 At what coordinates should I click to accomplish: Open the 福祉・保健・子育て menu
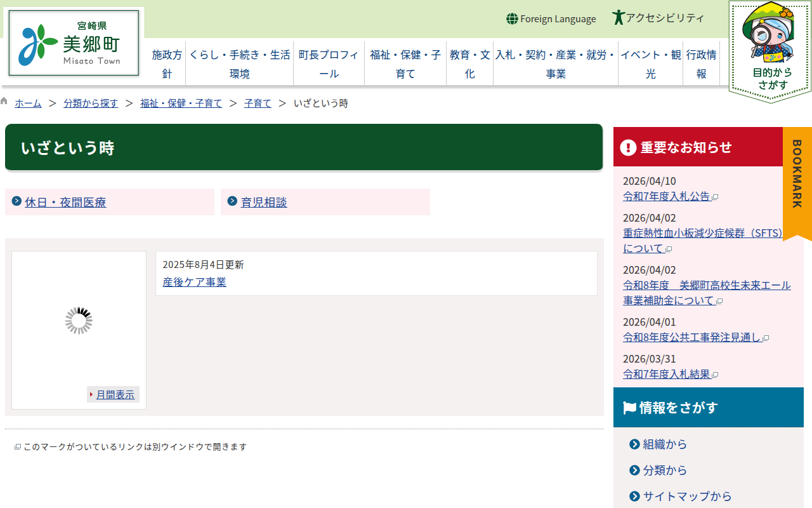(405, 64)
